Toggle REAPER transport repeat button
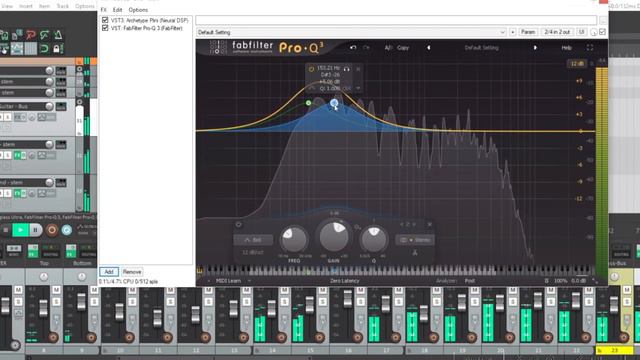This screenshot has width=640, height=360. point(67,230)
